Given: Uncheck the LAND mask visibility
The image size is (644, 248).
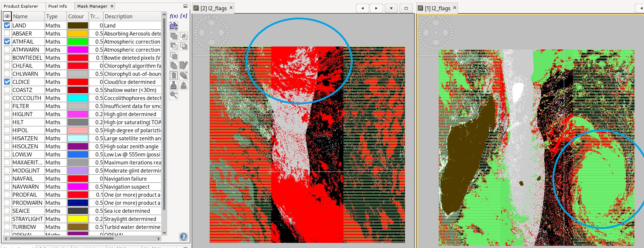Looking at the screenshot, I should click(x=7, y=26).
